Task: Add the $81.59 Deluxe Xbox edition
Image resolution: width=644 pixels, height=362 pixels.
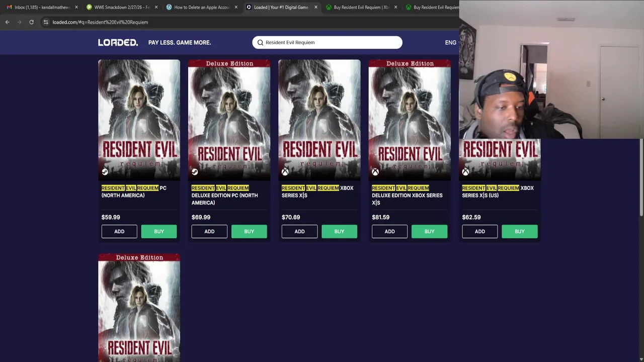Action: tap(389, 231)
